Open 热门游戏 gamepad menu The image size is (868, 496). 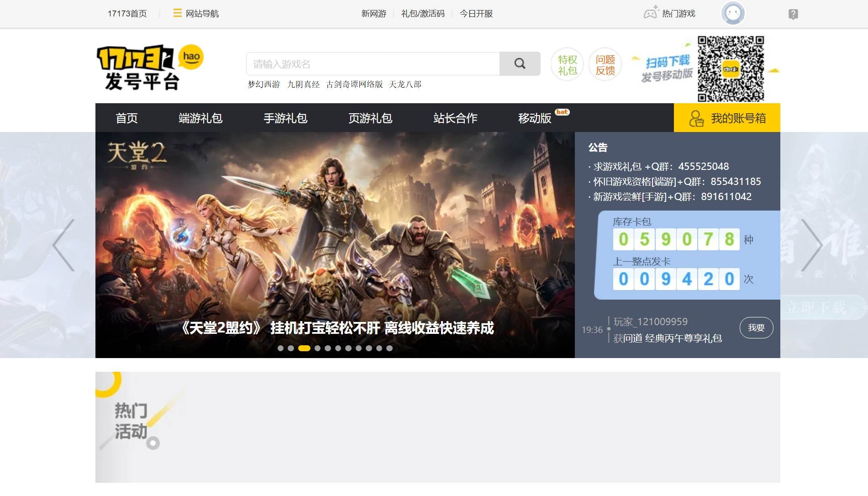click(669, 13)
